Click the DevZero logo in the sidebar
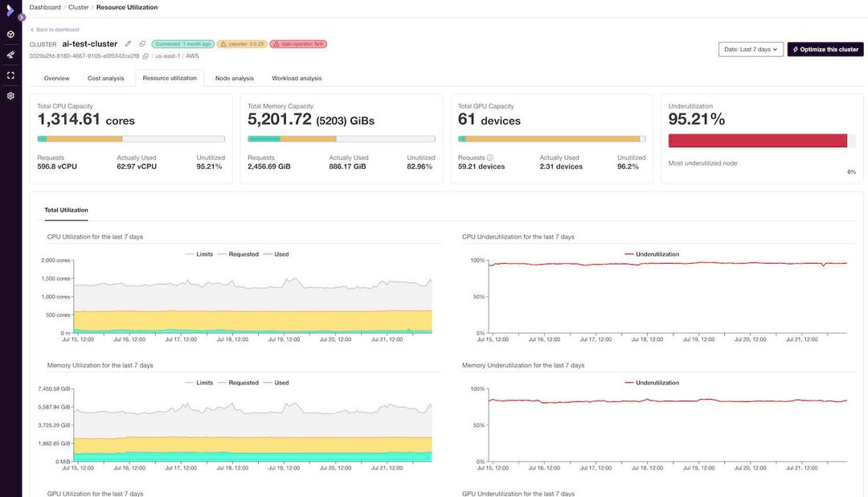The height and width of the screenshot is (497, 868). click(10, 10)
